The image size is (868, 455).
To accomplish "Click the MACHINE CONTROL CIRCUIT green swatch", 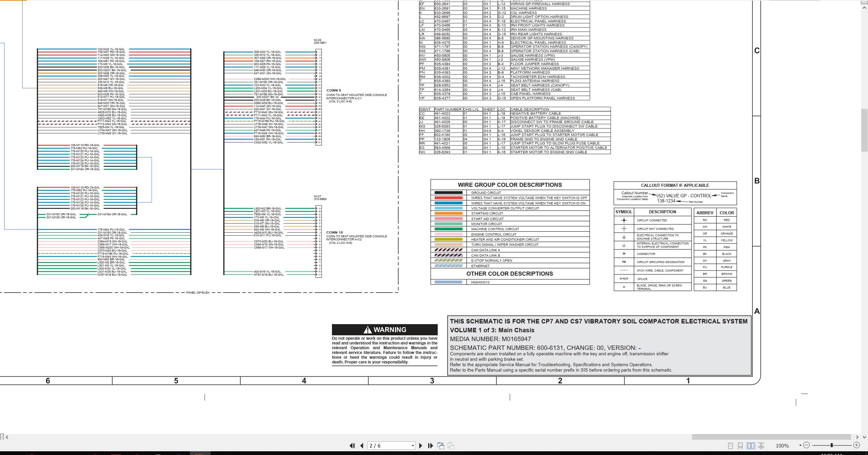I will tap(448, 229).
